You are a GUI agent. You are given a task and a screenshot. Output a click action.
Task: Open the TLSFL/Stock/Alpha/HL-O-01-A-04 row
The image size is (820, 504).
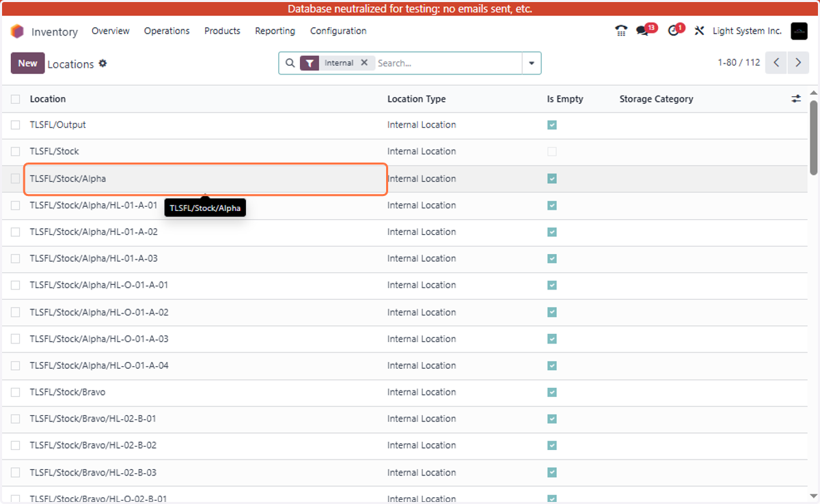pos(405,366)
